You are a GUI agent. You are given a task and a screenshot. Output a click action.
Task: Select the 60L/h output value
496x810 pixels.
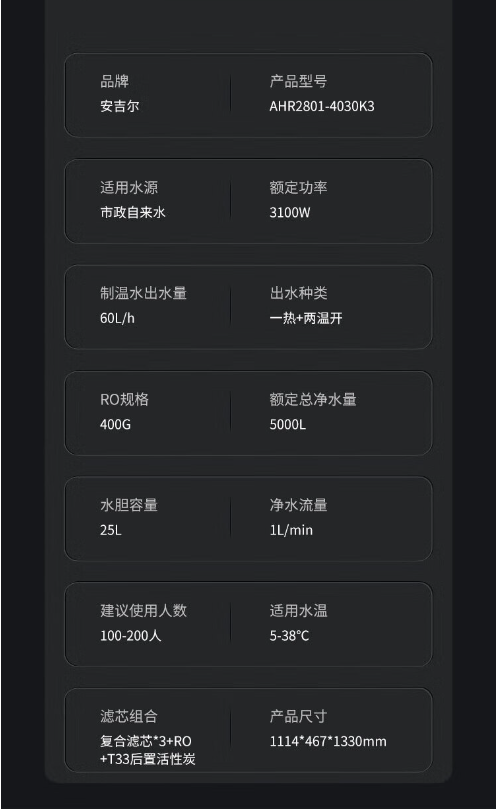pyautogui.click(x=117, y=318)
